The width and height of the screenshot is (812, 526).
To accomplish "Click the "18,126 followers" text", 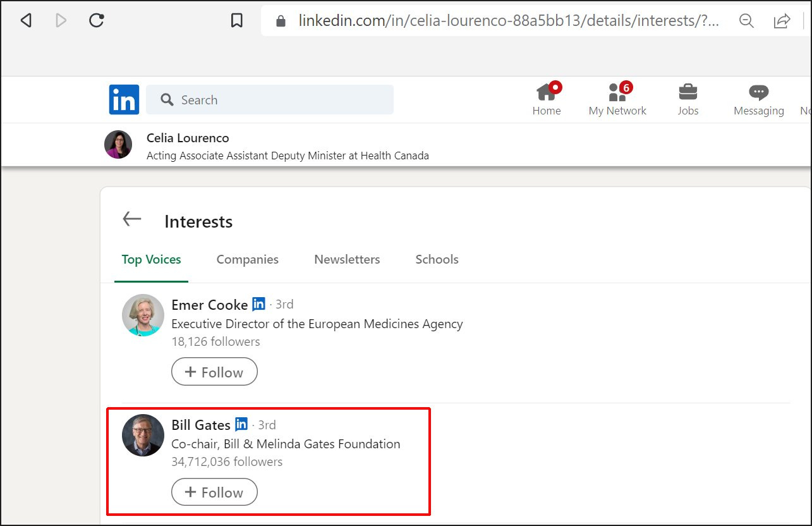I will [x=215, y=342].
